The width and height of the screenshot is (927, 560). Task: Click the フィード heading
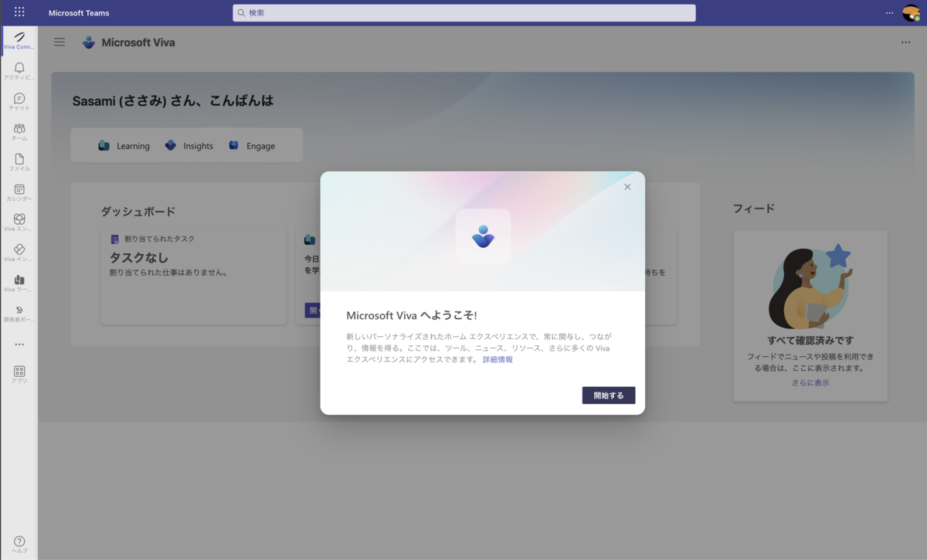click(754, 209)
